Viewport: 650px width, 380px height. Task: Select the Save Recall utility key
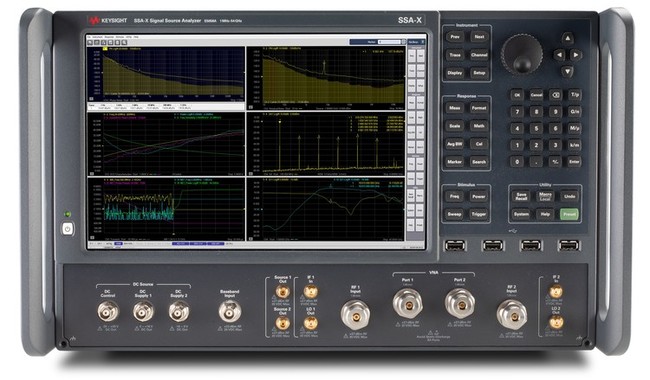click(x=521, y=196)
